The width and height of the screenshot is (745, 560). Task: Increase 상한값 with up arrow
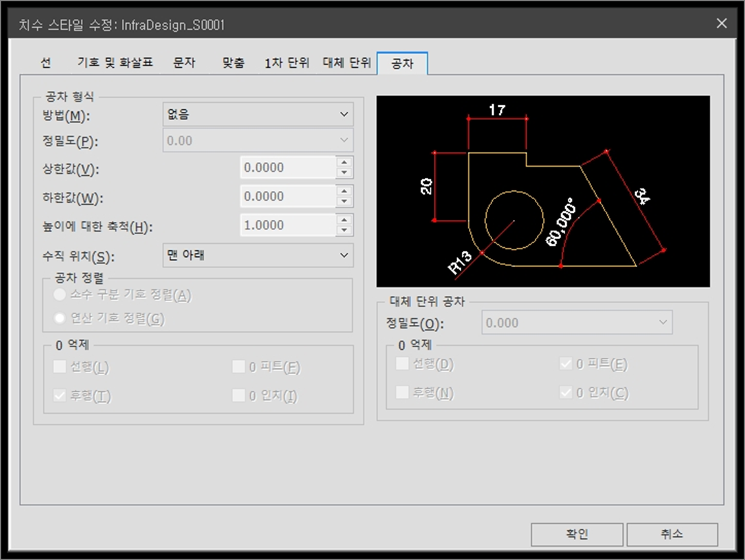click(x=343, y=162)
